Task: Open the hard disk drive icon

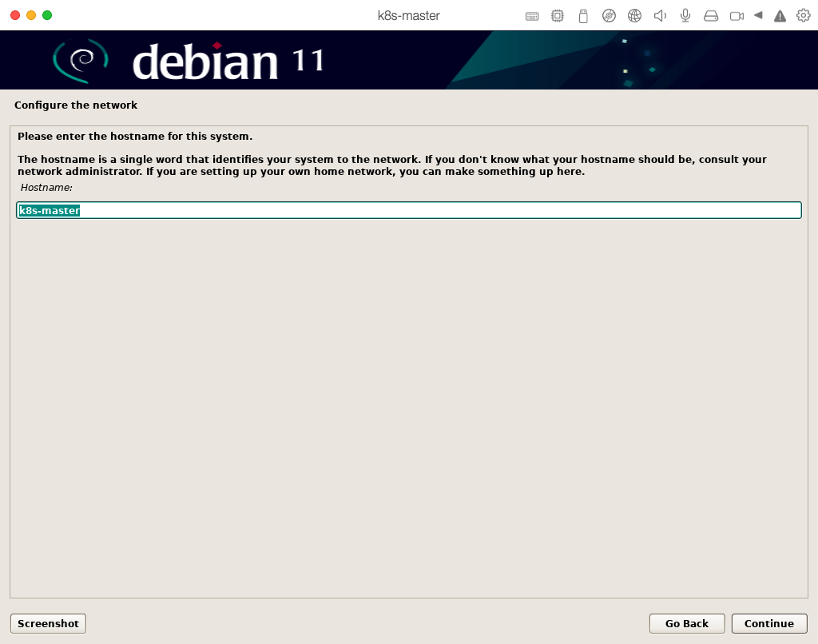Action: click(x=711, y=16)
